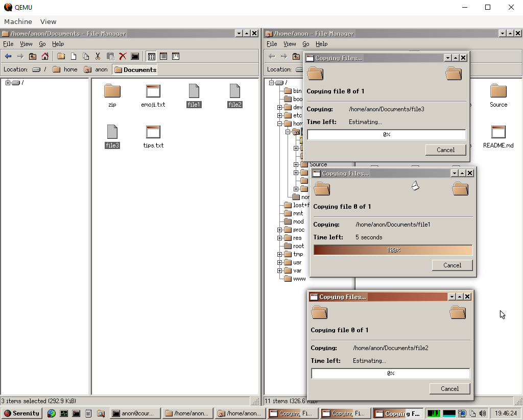Open the Go menu
The height and width of the screenshot is (420, 523).
[x=42, y=44]
